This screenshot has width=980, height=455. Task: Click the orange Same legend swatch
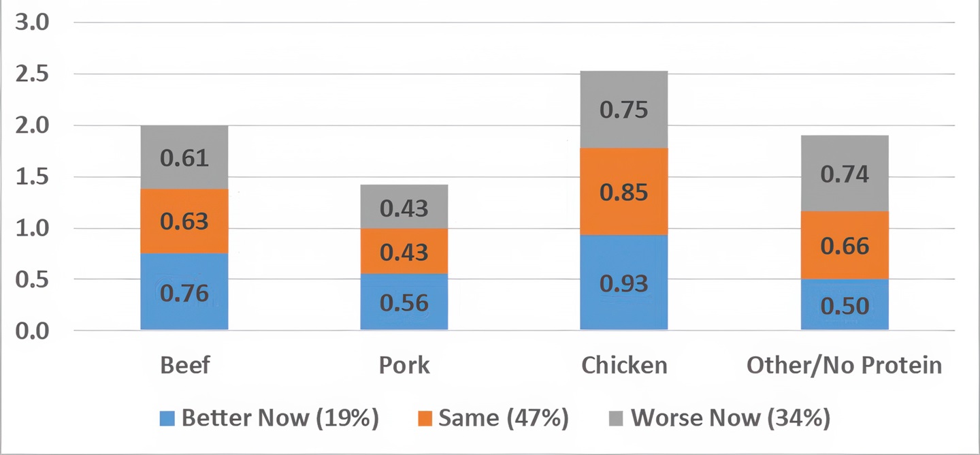(425, 418)
